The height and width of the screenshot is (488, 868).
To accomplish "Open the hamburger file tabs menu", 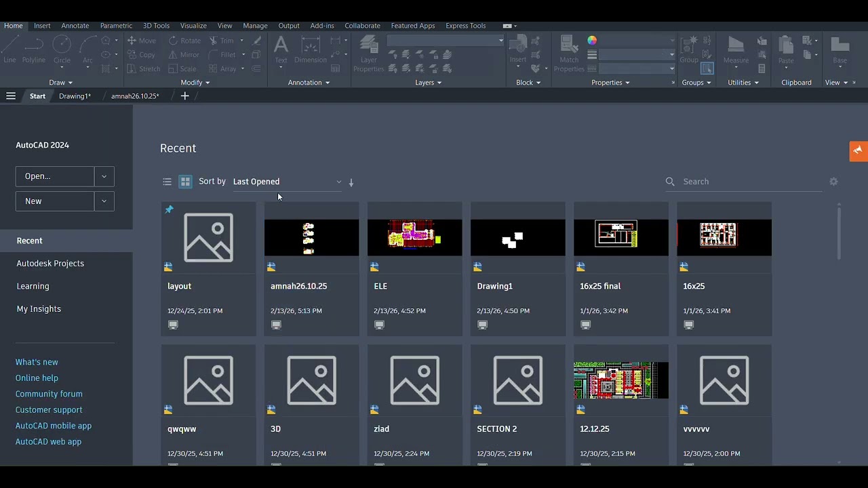I will click(x=11, y=96).
